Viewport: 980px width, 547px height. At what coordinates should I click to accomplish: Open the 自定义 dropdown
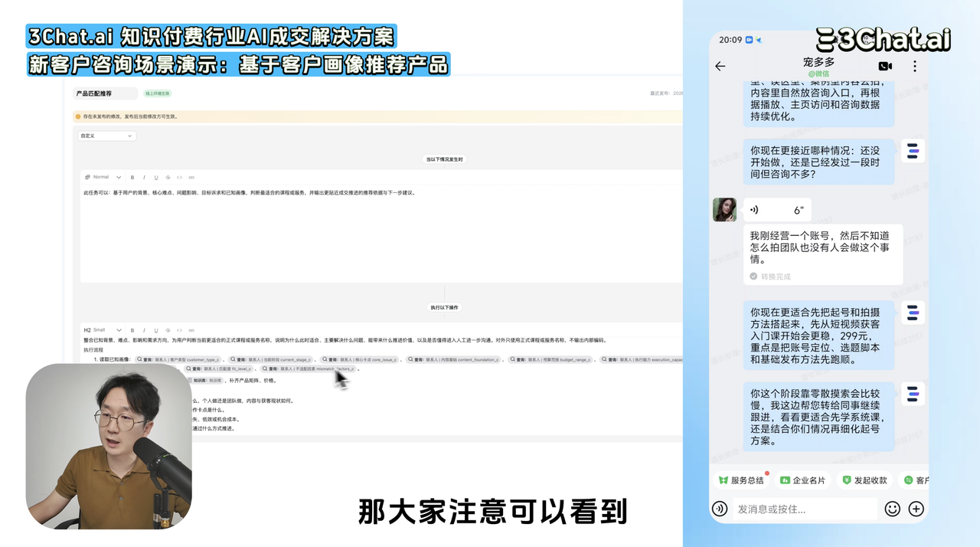106,136
